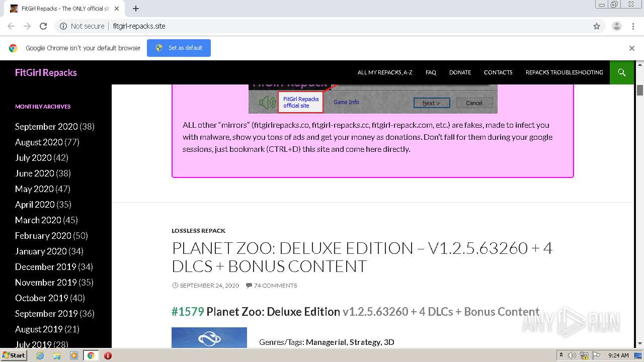Open REPACKS TROUBLESHOOTING page
The image size is (644, 362).
(x=565, y=72)
